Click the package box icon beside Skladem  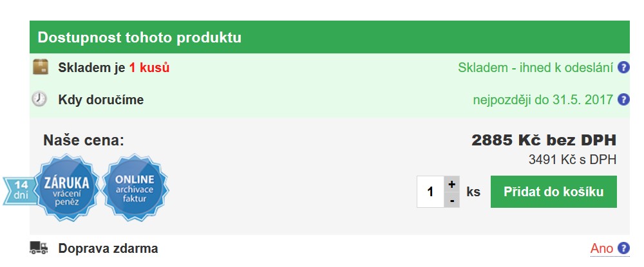click(40, 67)
